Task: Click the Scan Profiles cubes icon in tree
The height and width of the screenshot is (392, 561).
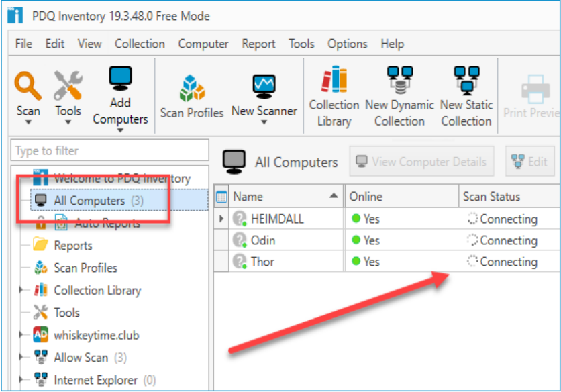Action: coord(40,267)
